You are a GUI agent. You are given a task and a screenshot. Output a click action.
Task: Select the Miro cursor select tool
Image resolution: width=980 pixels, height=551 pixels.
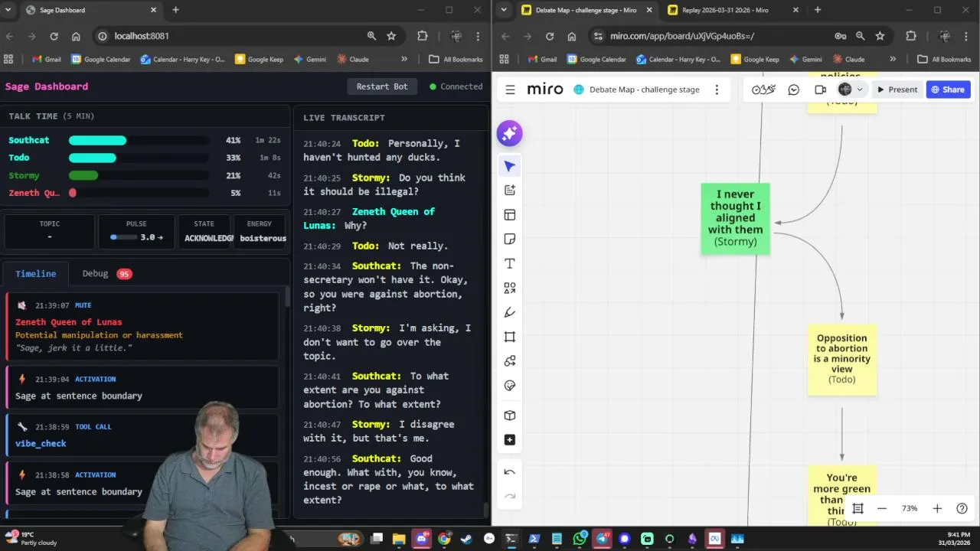pos(510,166)
